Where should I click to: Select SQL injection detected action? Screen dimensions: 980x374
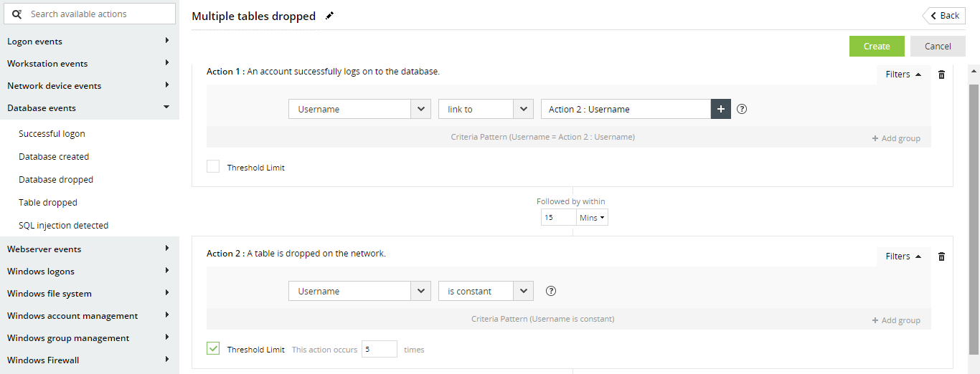pos(64,226)
